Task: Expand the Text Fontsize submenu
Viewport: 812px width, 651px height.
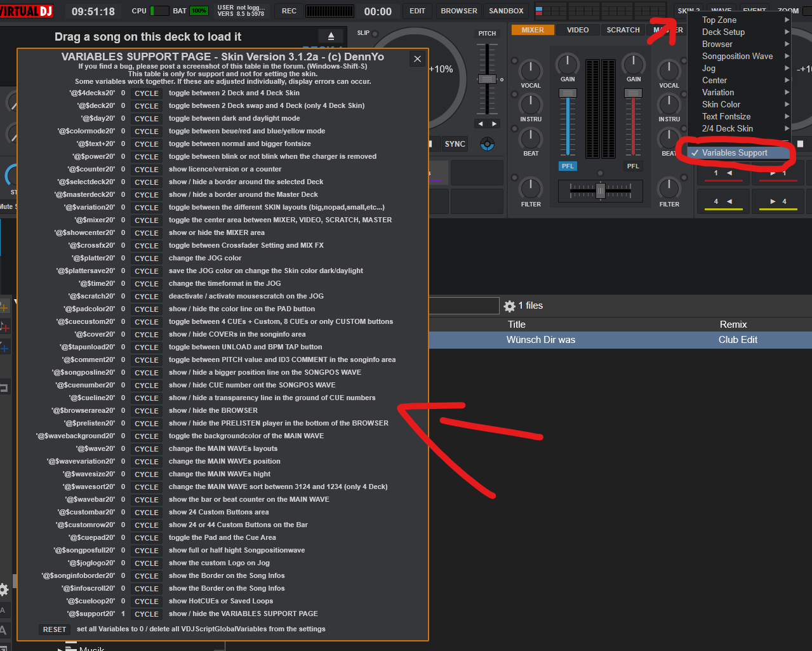Action: coord(739,117)
